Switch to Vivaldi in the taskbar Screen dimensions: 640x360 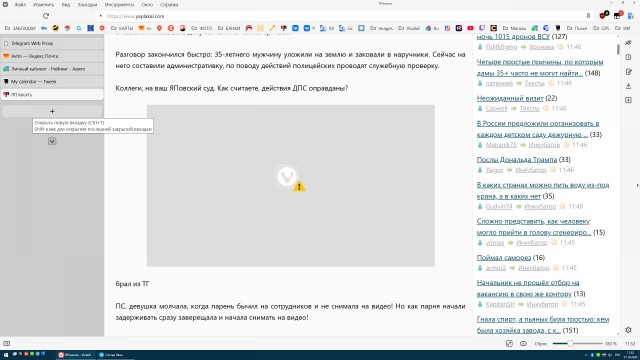click(x=75, y=355)
